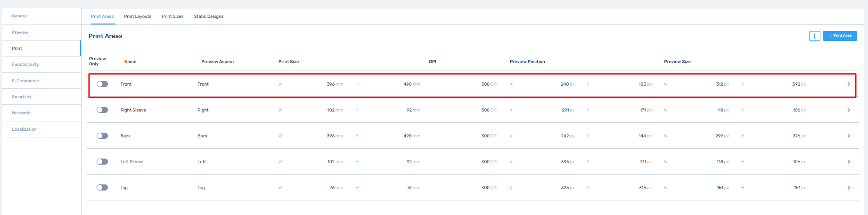Toggle Preview Only for Front print area
Screen dimensions: 868x215
(102, 84)
